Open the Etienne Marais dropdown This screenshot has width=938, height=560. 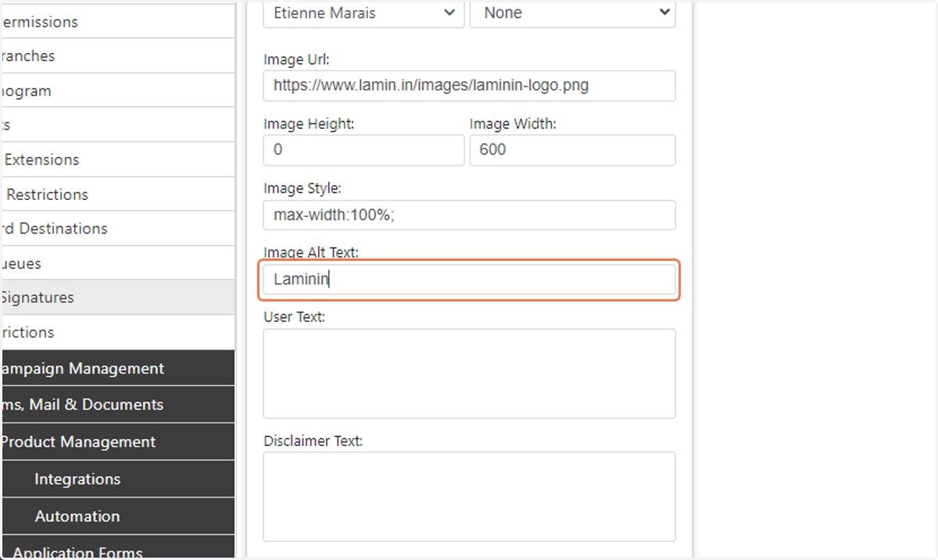pyautogui.click(x=363, y=13)
